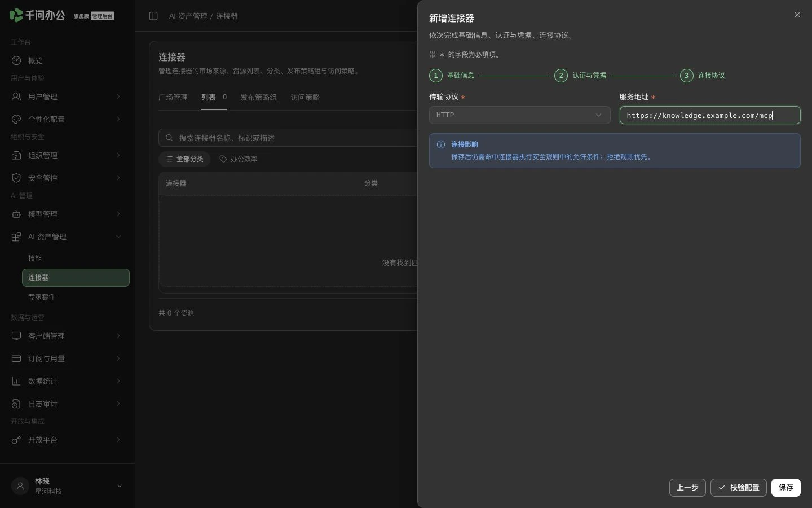812x508 pixels.
Task: Collapse the AI 资产管理 chevron
Action: coord(118,237)
